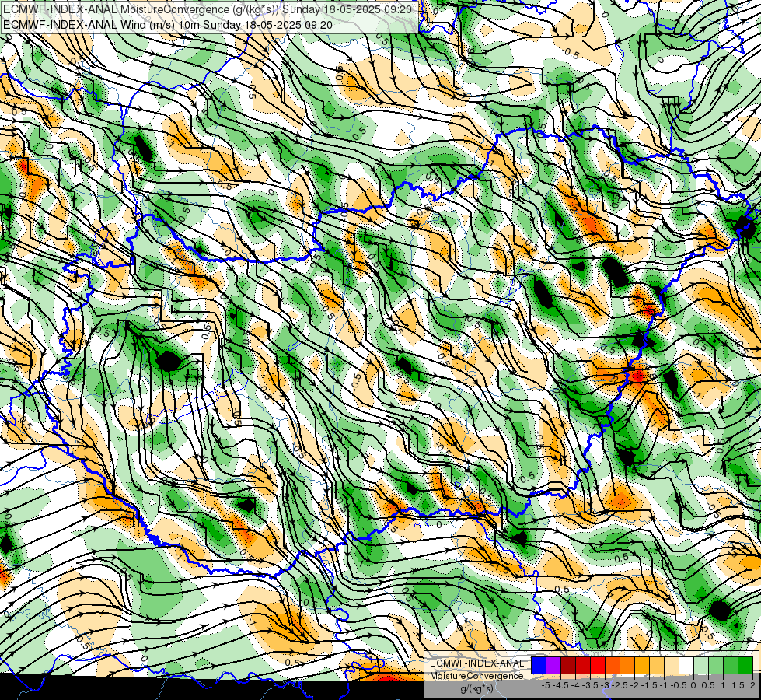Select the swatch between -2.5 and -2 ticks
This screenshot has height=700, width=761.
coord(627,665)
